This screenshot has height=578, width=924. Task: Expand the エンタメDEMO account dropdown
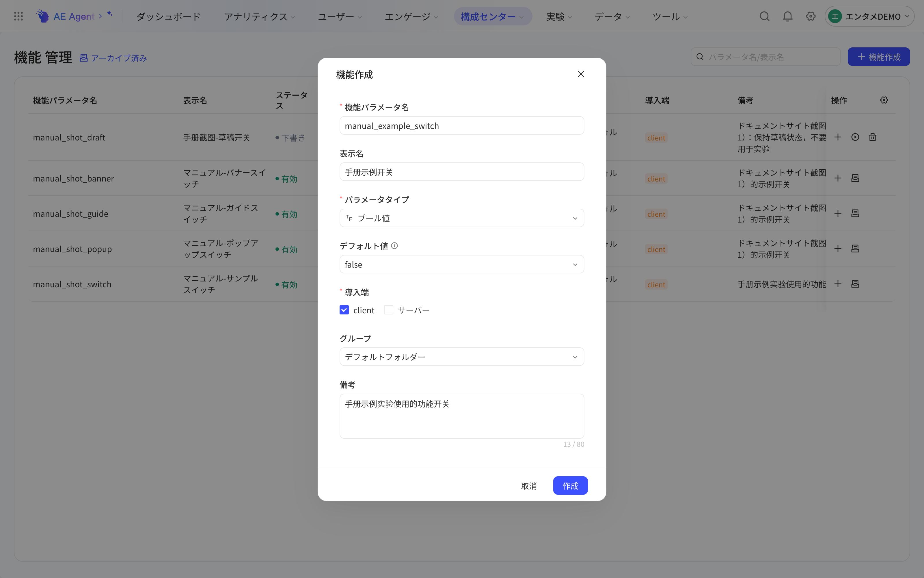pos(869,16)
